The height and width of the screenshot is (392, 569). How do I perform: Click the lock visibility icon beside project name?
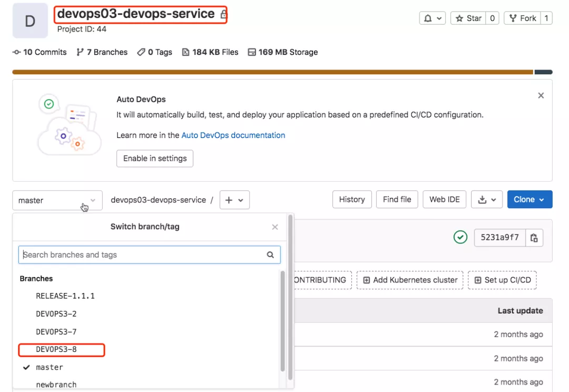tap(223, 14)
